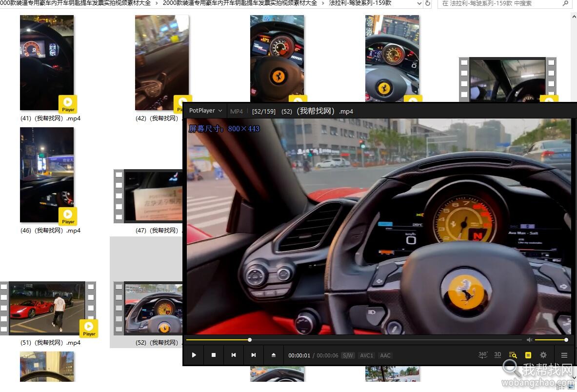Viewport: 577px width, 392px height.
Task: Click the details view button in Explorer
Action: pos(560,387)
